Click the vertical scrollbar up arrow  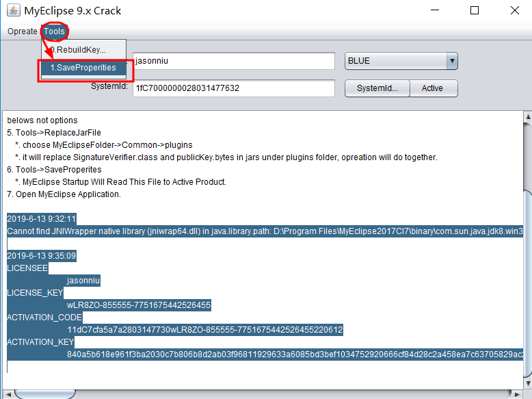528,117
